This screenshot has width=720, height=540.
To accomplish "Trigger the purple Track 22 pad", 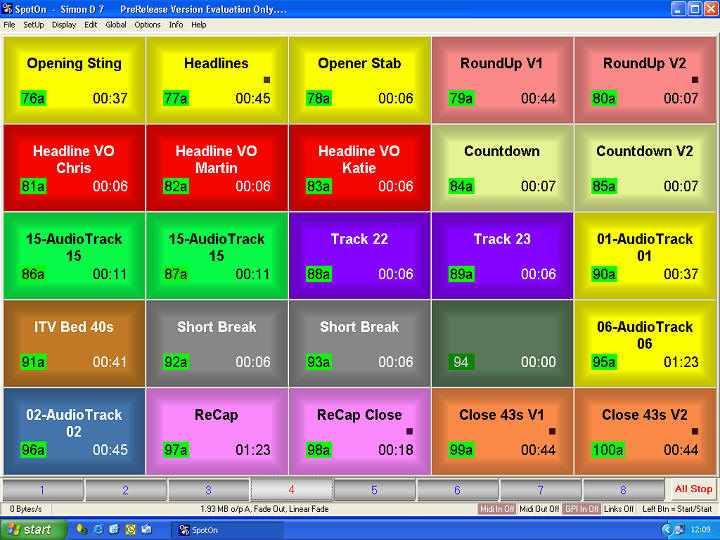I will click(360, 255).
